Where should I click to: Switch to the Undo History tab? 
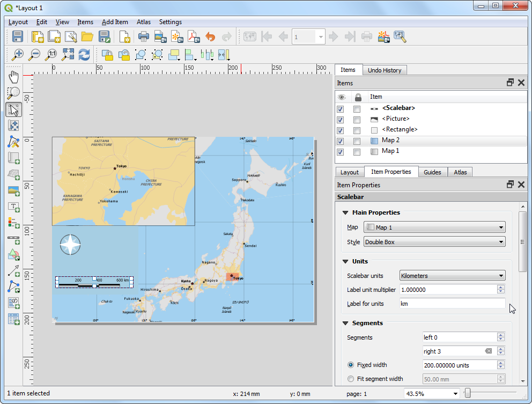pyautogui.click(x=385, y=70)
